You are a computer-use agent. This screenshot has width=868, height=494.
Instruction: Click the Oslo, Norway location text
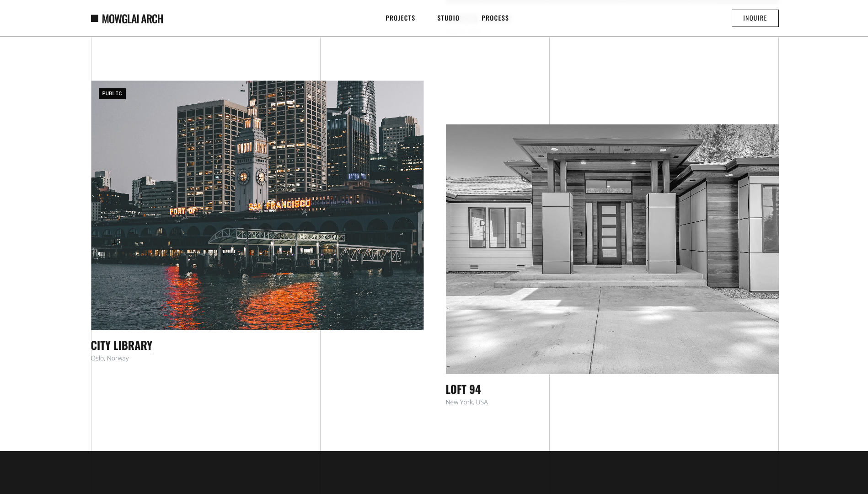pos(110,358)
